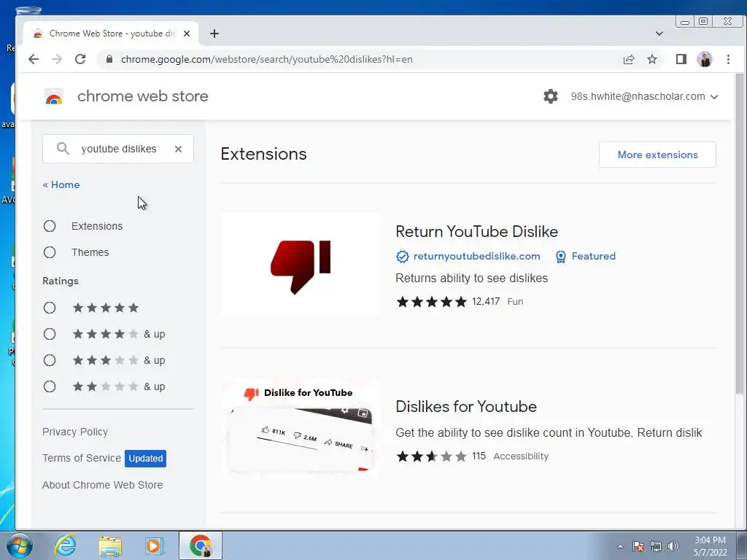Select the Extensions radio button
Viewport: 747px width, 560px height.
pos(50,226)
